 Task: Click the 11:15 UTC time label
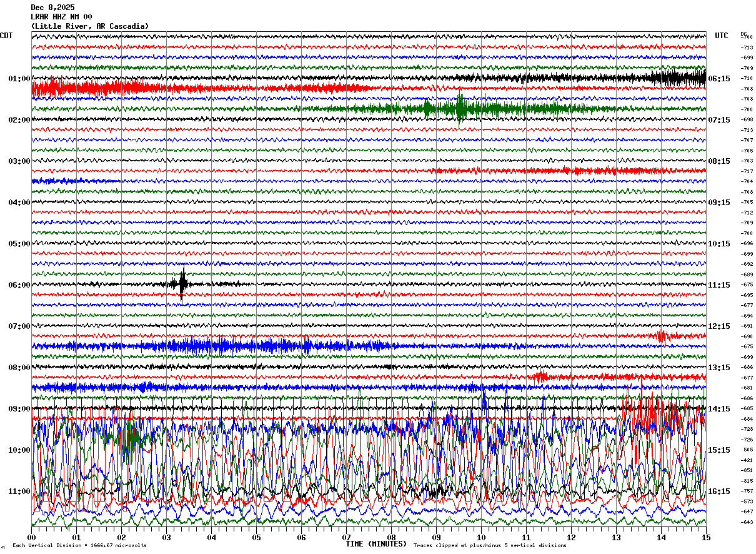(719, 285)
